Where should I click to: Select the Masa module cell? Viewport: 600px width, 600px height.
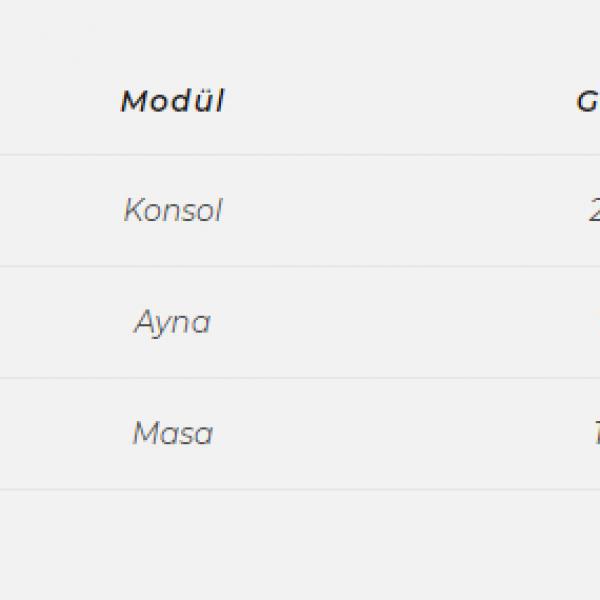click(x=173, y=433)
